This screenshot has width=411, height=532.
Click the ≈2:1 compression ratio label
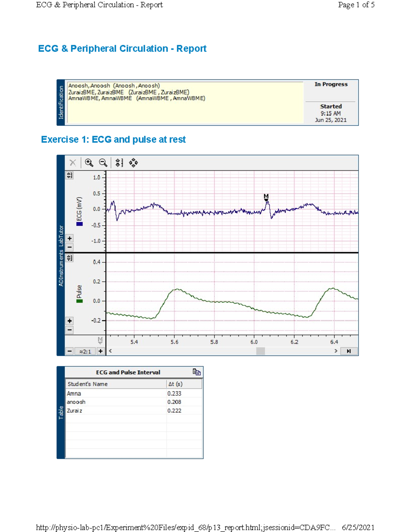click(85, 351)
